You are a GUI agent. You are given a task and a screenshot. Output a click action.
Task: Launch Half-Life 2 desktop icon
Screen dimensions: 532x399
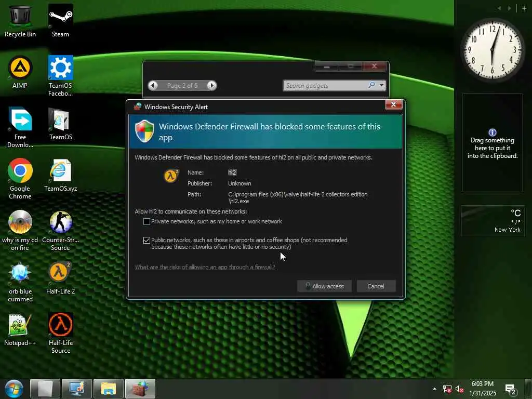[60, 278]
